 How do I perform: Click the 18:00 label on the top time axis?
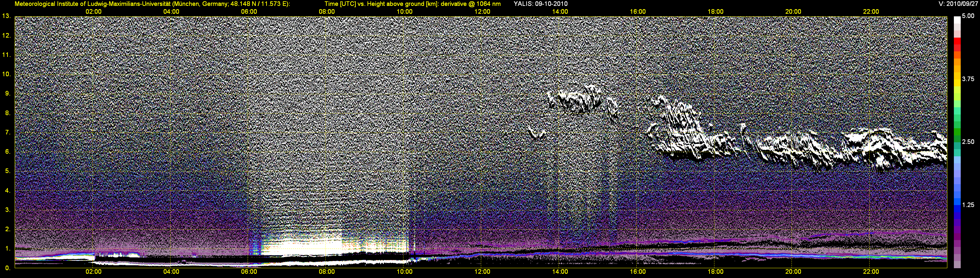716,12
